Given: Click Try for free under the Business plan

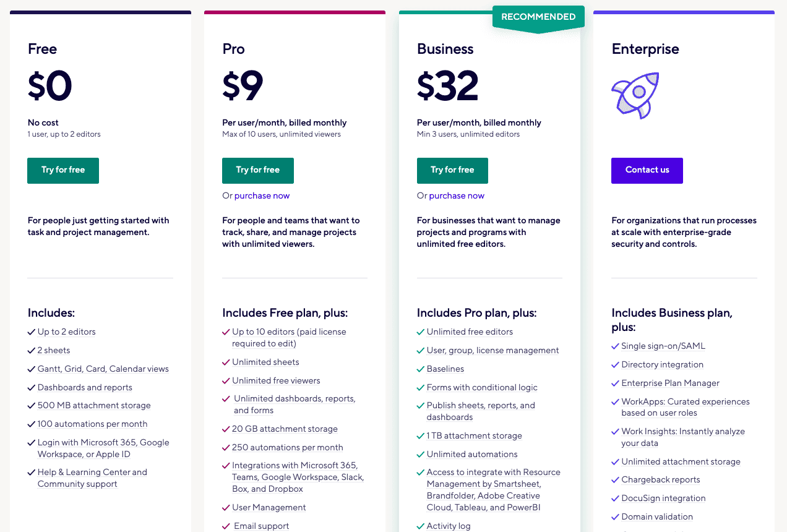Looking at the screenshot, I should coord(452,170).
